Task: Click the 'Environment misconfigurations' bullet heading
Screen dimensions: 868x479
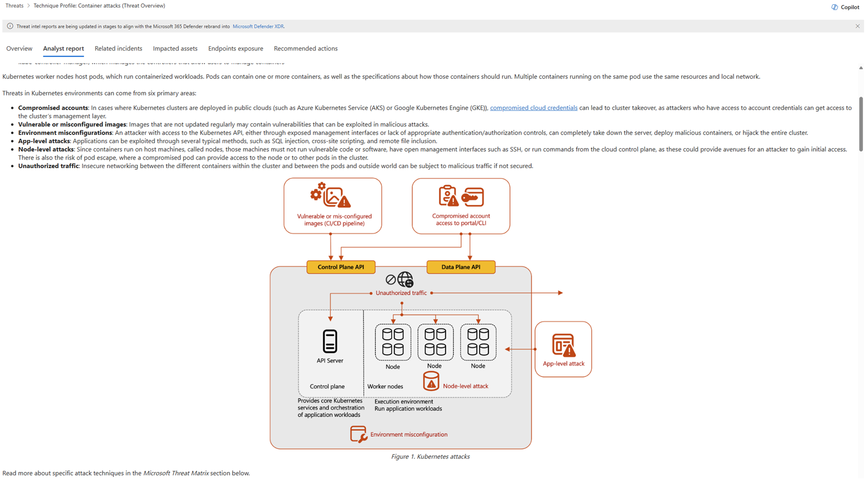Action: point(65,133)
